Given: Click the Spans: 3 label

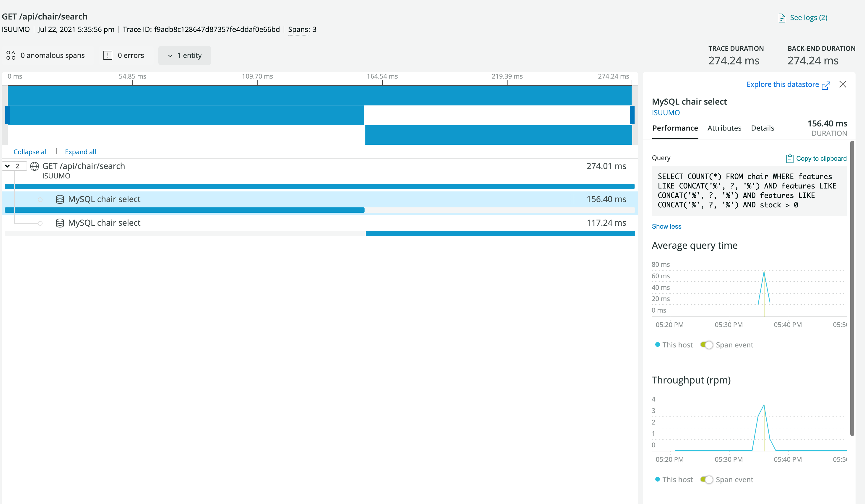Looking at the screenshot, I should [x=302, y=30].
